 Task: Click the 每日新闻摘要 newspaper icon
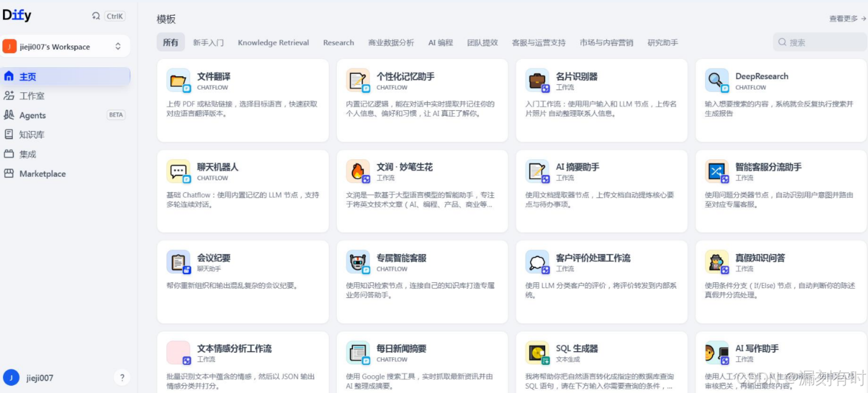tap(358, 353)
